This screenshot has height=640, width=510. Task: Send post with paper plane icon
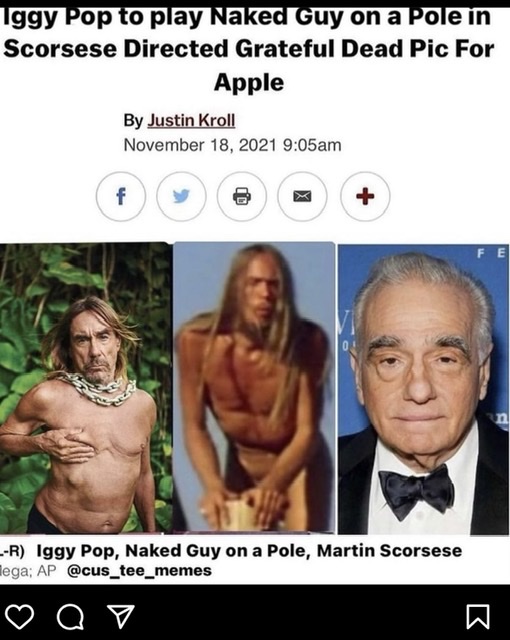tap(120, 616)
